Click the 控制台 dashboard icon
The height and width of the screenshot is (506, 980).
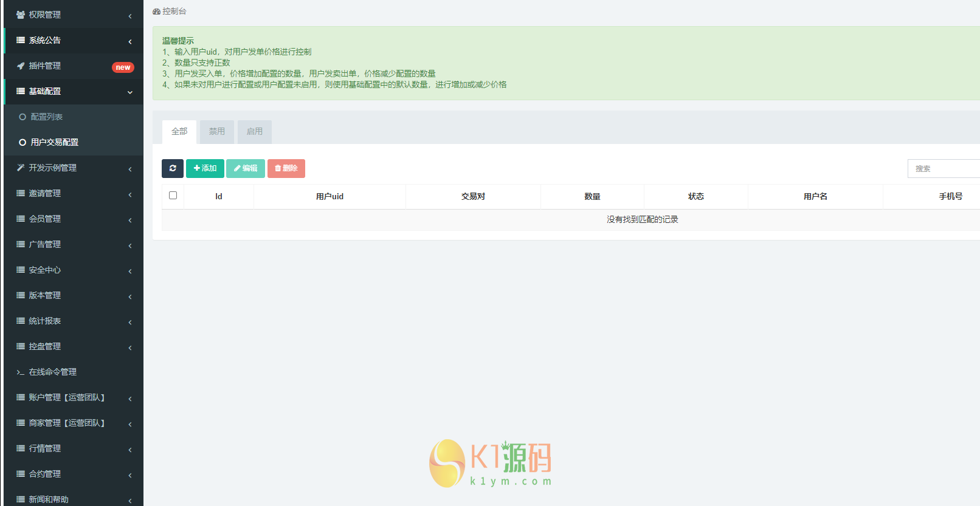(156, 12)
